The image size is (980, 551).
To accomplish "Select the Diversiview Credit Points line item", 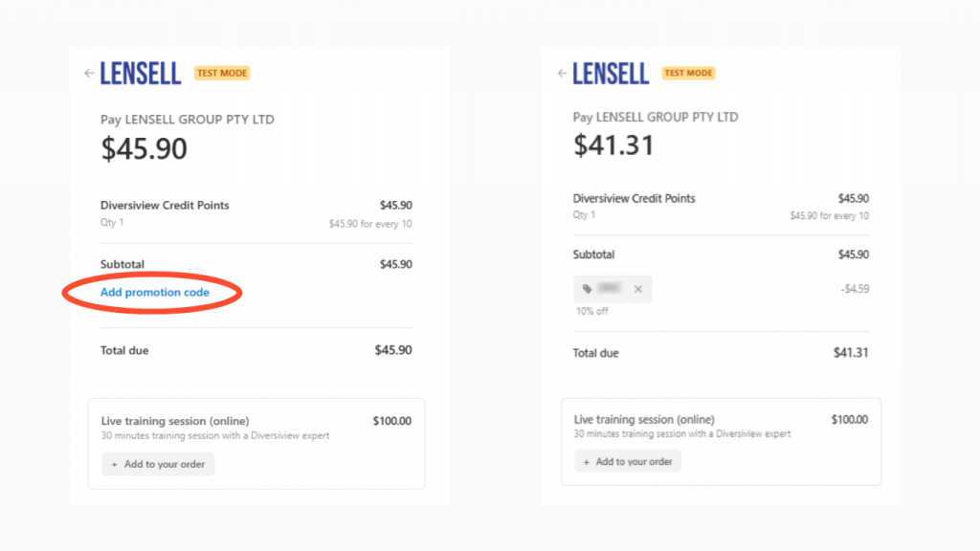I will pyautogui.click(x=165, y=206).
